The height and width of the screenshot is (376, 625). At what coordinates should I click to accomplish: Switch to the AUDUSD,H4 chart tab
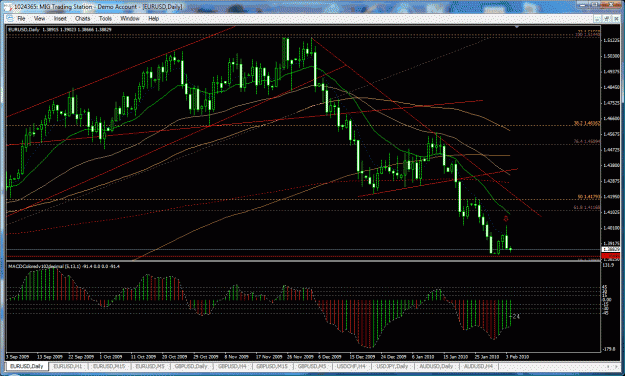pos(478,366)
